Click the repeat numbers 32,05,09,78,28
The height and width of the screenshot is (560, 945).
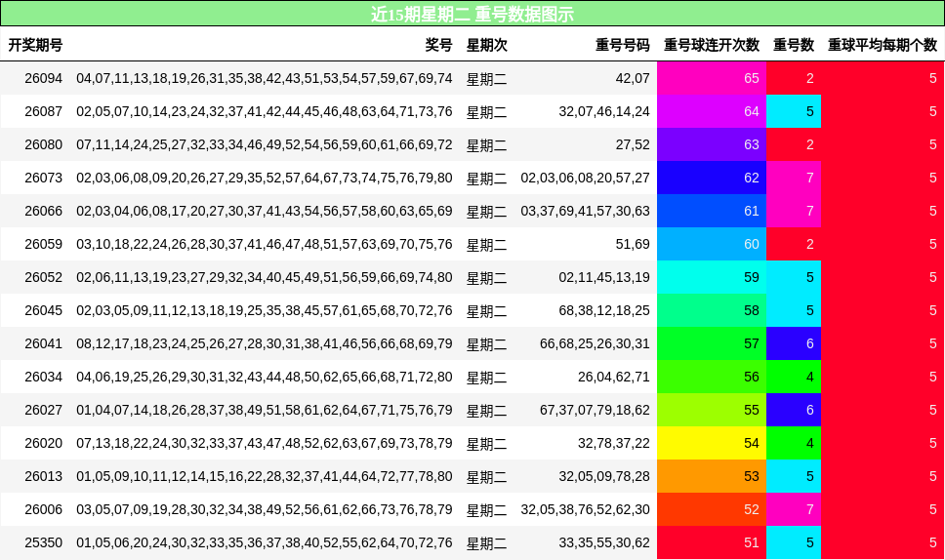click(x=604, y=476)
